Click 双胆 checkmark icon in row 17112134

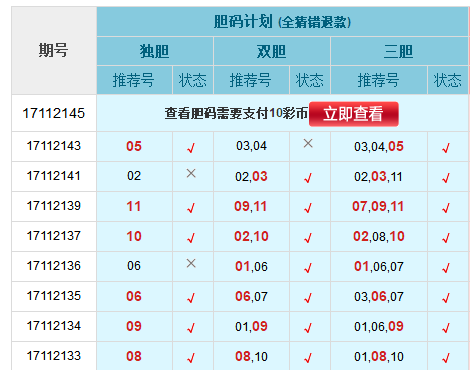coord(308,328)
